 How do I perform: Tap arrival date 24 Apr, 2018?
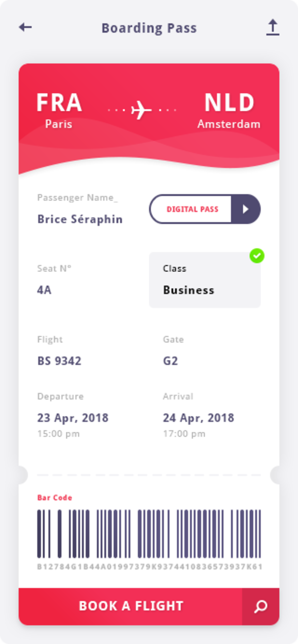click(x=198, y=418)
